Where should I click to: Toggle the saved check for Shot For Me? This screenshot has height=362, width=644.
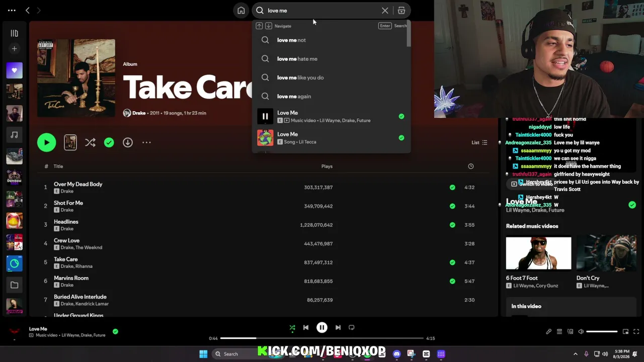(452, 206)
